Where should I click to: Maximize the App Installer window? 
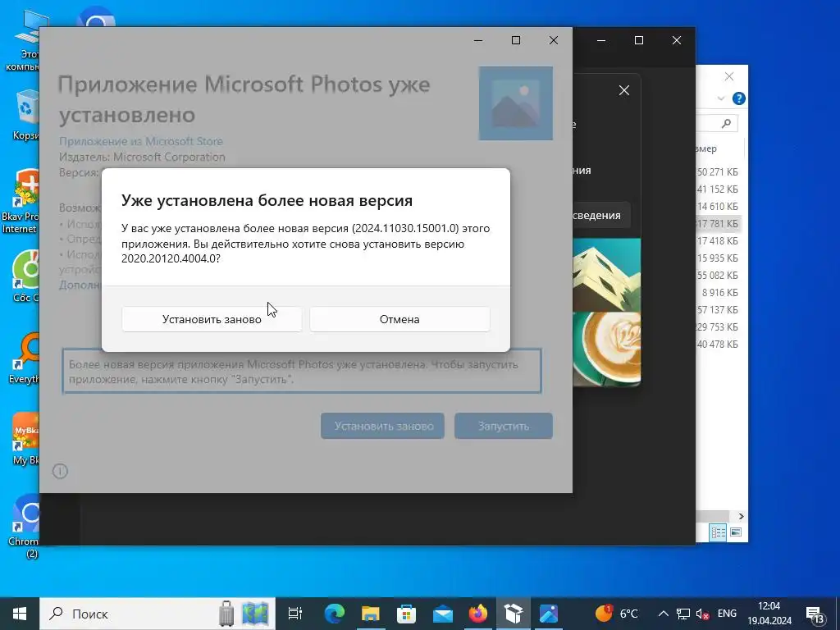(516, 40)
